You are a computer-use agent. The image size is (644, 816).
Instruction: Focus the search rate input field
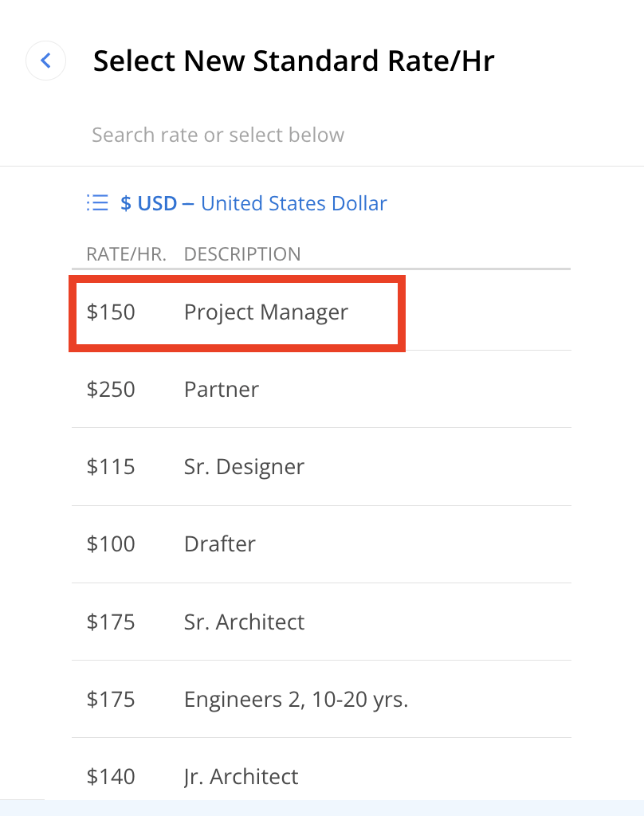(319, 135)
